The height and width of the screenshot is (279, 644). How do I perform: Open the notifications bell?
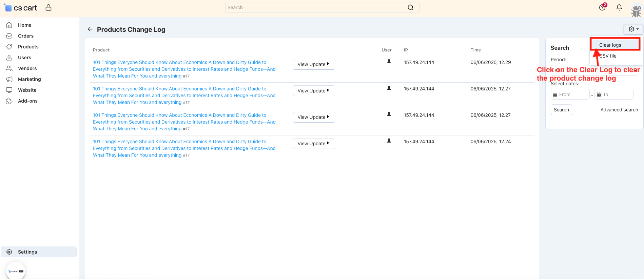tap(619, 7)
